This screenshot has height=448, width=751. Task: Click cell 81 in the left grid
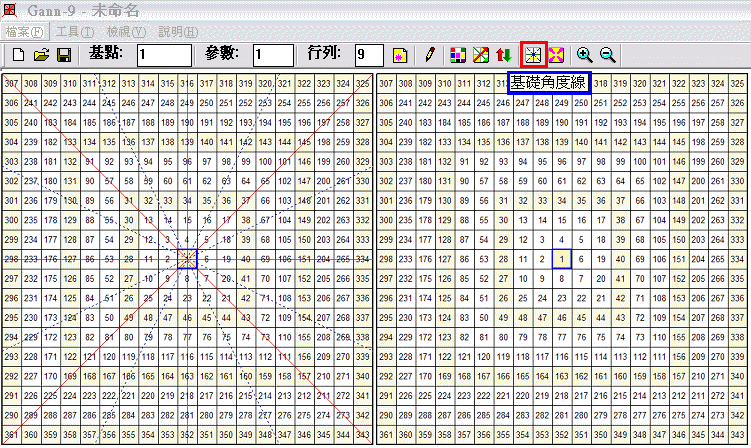click(109, 337)
